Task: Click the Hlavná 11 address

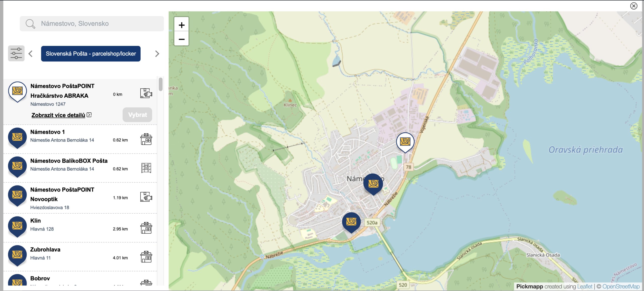Action: click(x=41, y=258)
